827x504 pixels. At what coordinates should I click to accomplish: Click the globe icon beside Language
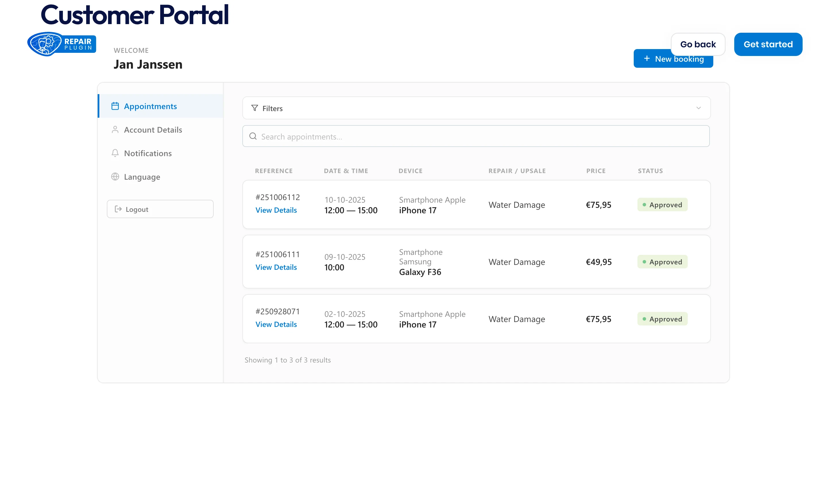coord(115,177)
